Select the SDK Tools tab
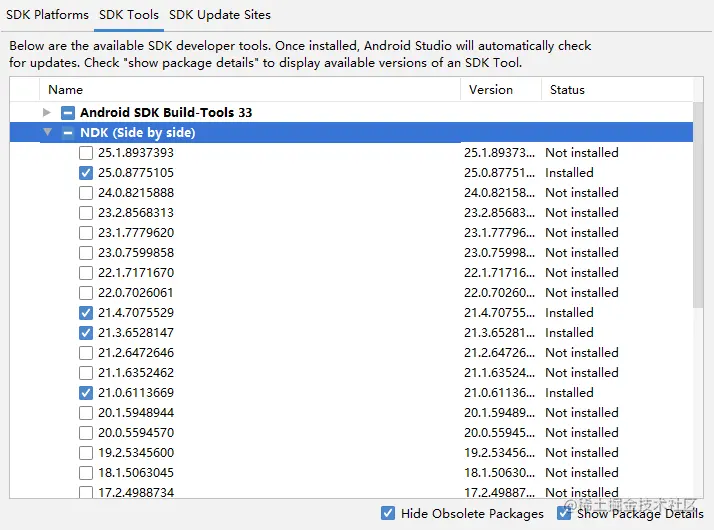This screenshot has width=714, height=530. pyautogui.click(x=129, y=15)
